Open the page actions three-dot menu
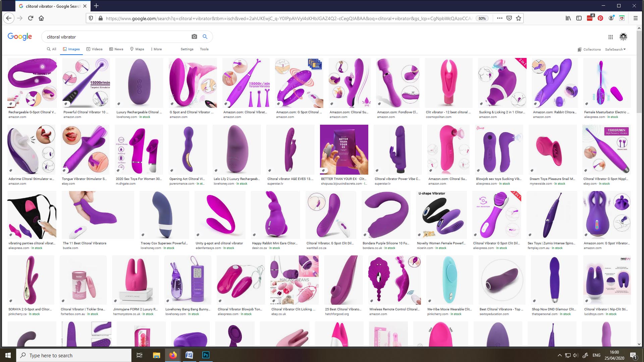 pos(499,18)
